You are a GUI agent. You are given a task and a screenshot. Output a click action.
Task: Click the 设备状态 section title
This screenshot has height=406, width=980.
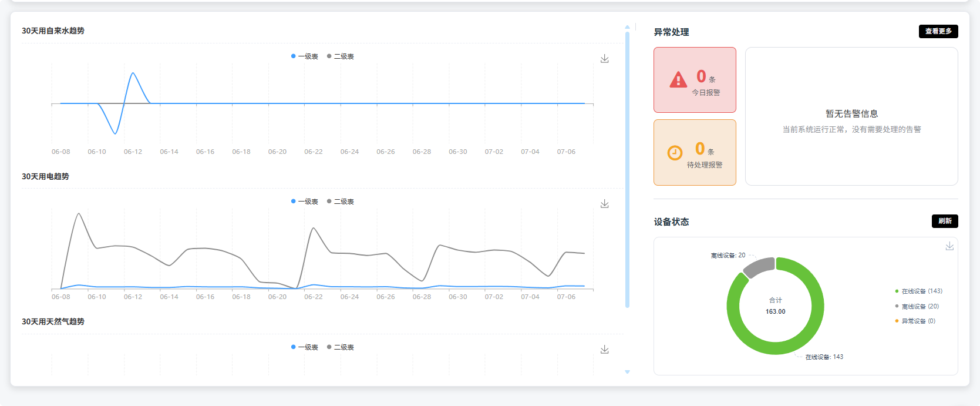(671, 222)
